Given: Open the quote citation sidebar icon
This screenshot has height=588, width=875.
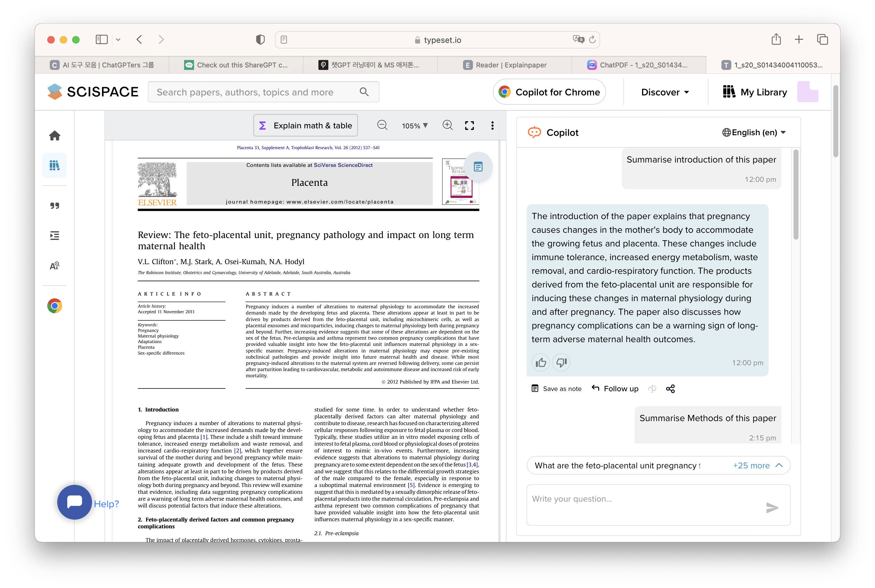Looking at the screenshot, I should pos(55,205).
